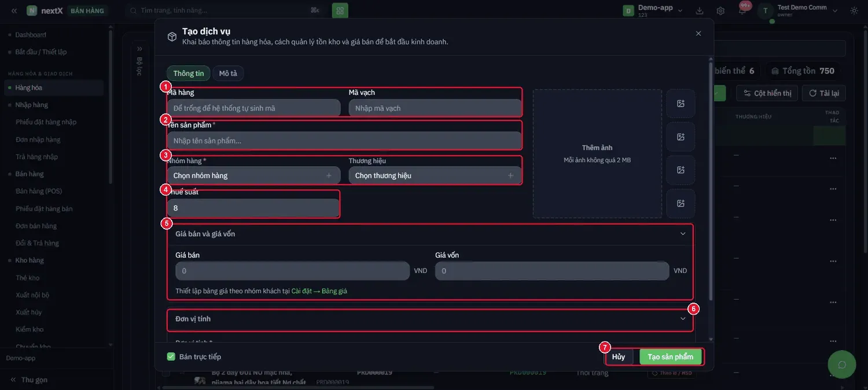Click the Tạo sản phẩm button
This screenshot has height=390, width=868.
[671, 356]
